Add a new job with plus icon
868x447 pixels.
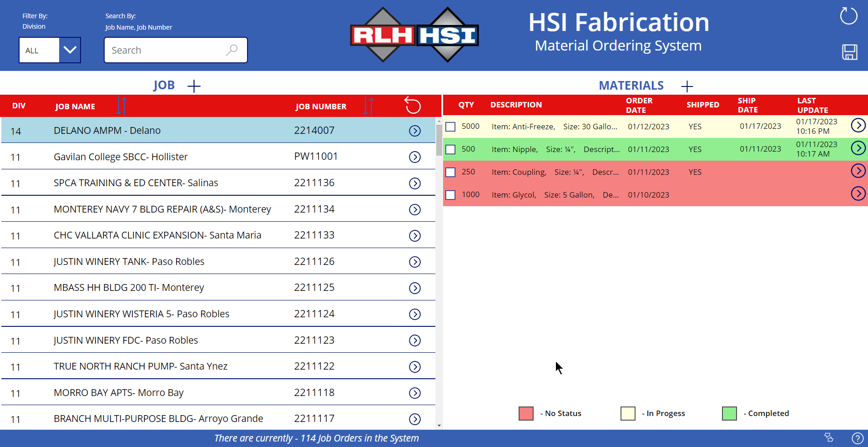click(x=194, y=86)
